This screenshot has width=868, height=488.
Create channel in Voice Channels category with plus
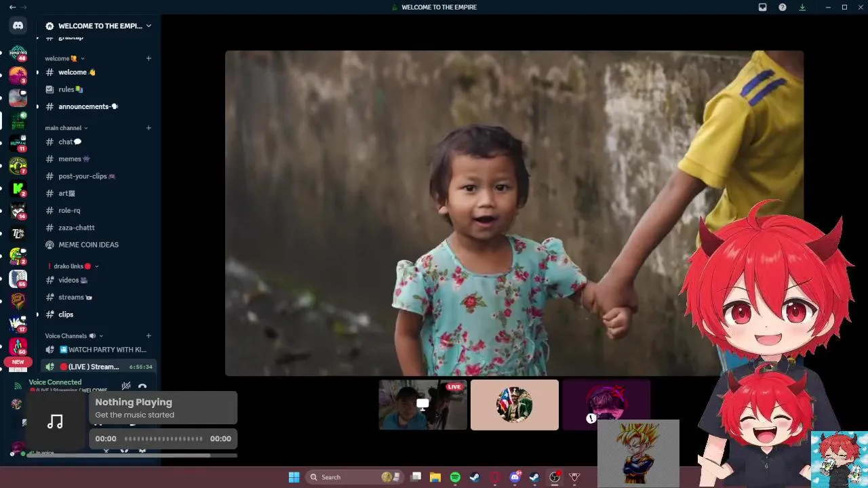pos(149,335)
